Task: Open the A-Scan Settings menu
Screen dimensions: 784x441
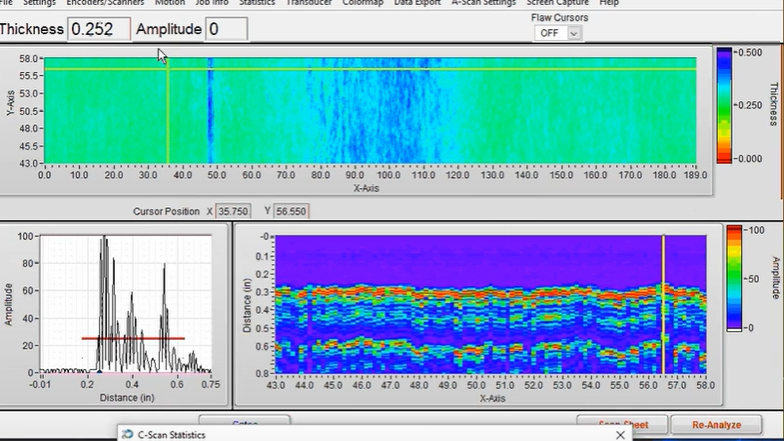Action: [x=485, y=3]
